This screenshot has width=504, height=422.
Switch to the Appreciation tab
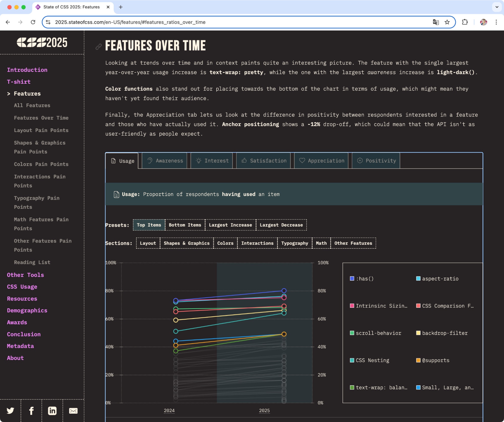point(321,161)
